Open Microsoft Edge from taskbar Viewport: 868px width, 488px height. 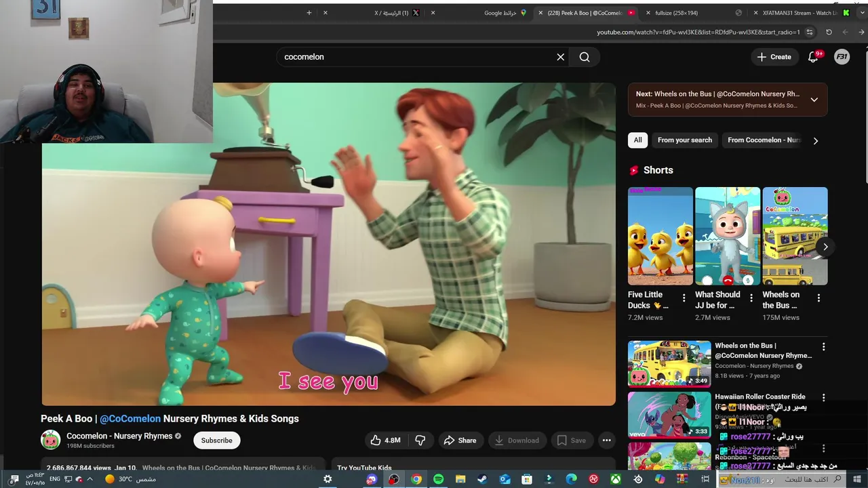click(571, 479)
